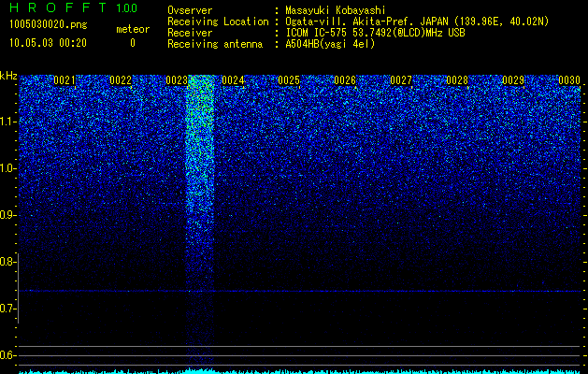Click the meteor count label
This screenshot has height=374, width=588.
click(133, 29)
